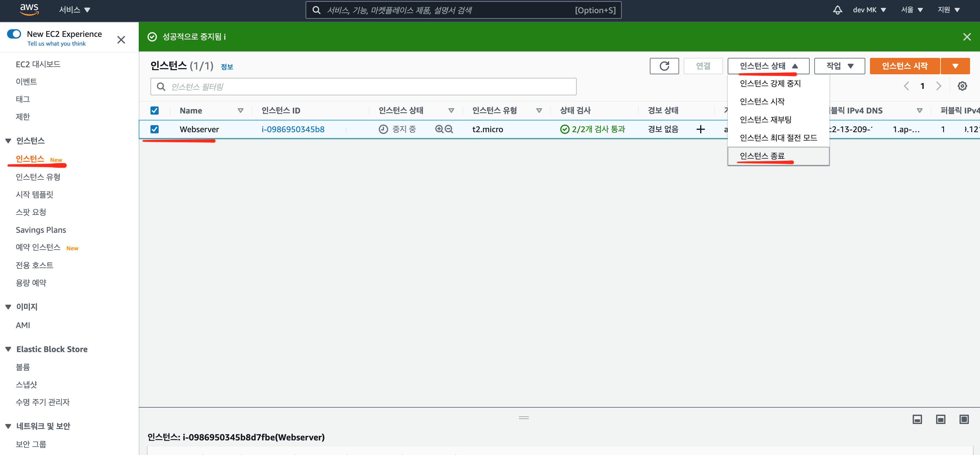Image resolution: width=980 pixels, height=455 pixels.
Task: Click the plus icon in alarm status column
Action: (700, 130)
